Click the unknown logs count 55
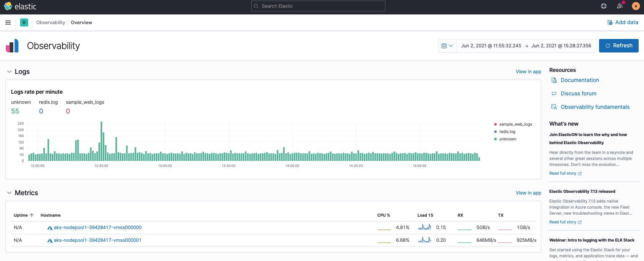644x261 pixels. (x=15, y=111)
